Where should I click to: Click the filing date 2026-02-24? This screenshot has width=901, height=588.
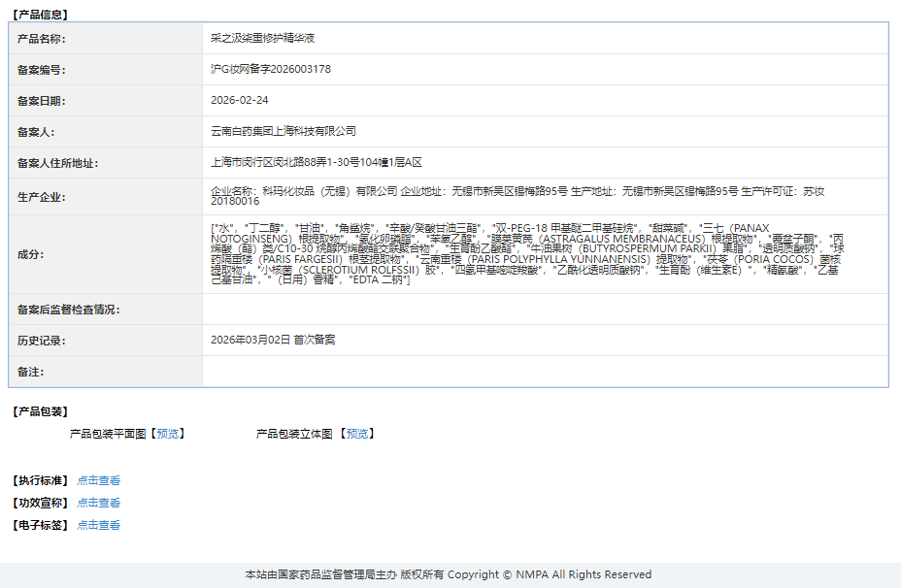point(240,100)
